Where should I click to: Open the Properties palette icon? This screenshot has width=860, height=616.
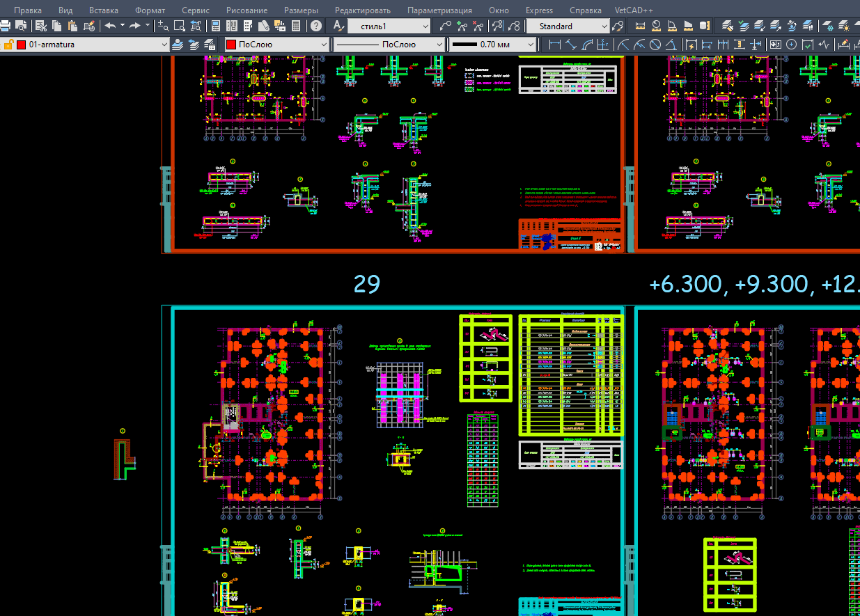click(215, 26)
